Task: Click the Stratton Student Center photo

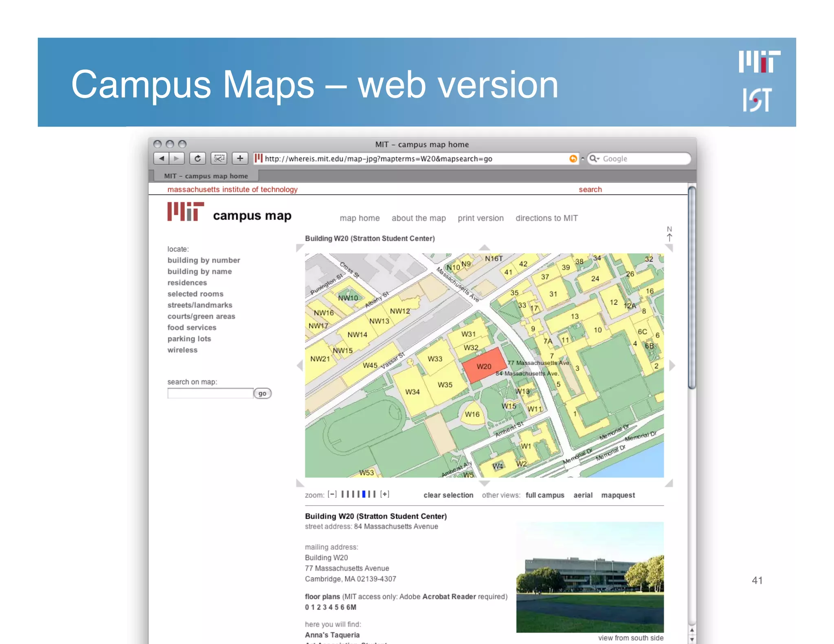Action: point(590,577)
